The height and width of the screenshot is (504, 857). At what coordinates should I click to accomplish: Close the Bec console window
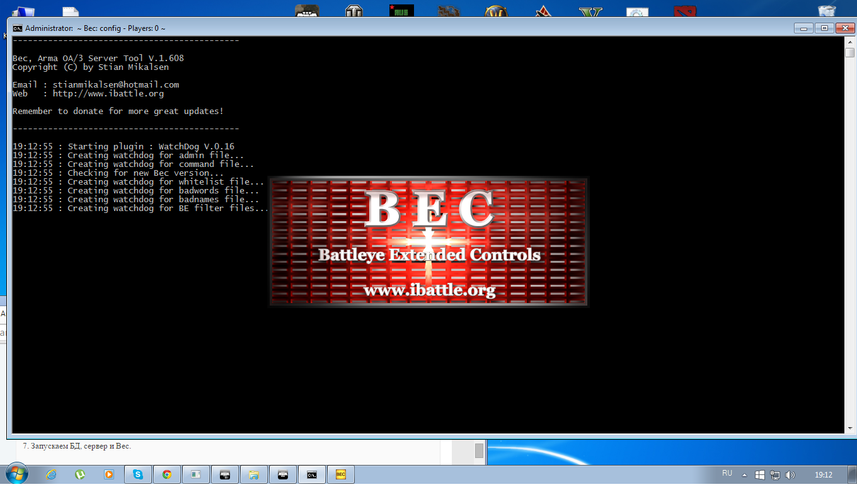pyautogui.click(x=844, y=28)
